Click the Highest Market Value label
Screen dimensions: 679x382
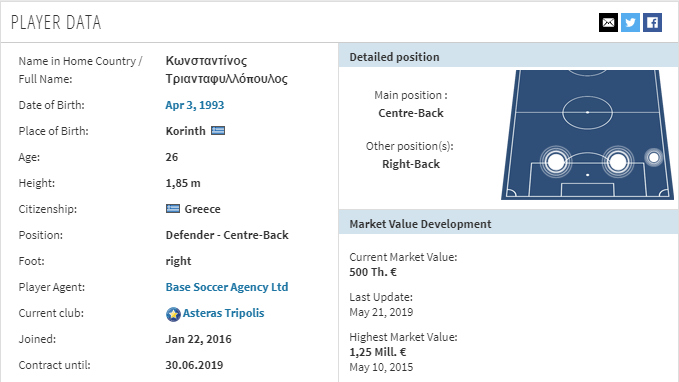pos(404,337)
